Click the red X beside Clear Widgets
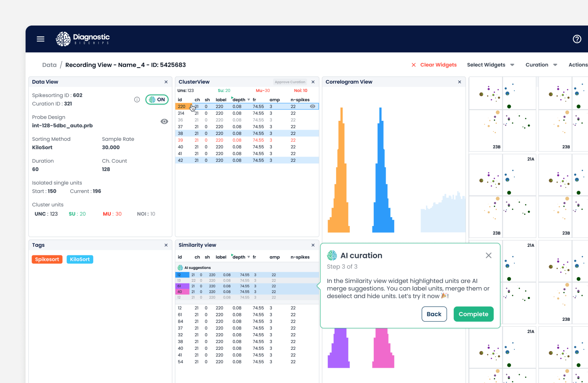Image resolution: width=588 pixels, height=383 pixels. (x=413, y=65)
